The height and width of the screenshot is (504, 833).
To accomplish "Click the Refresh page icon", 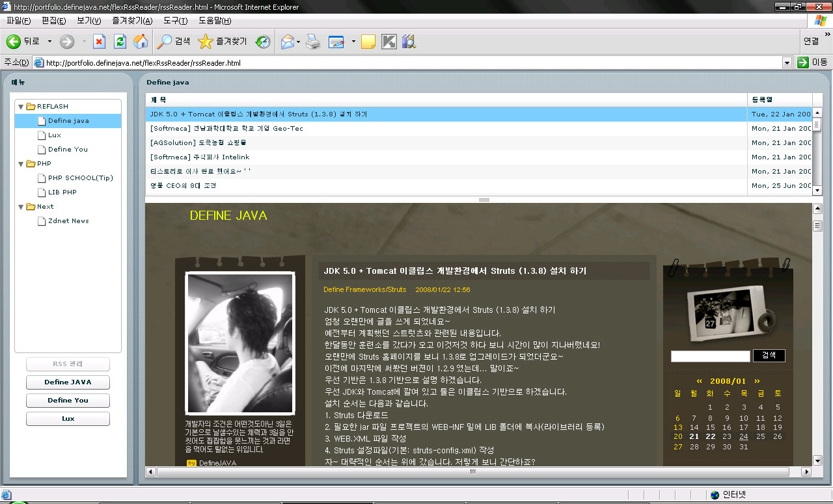I will click(120, 42).
